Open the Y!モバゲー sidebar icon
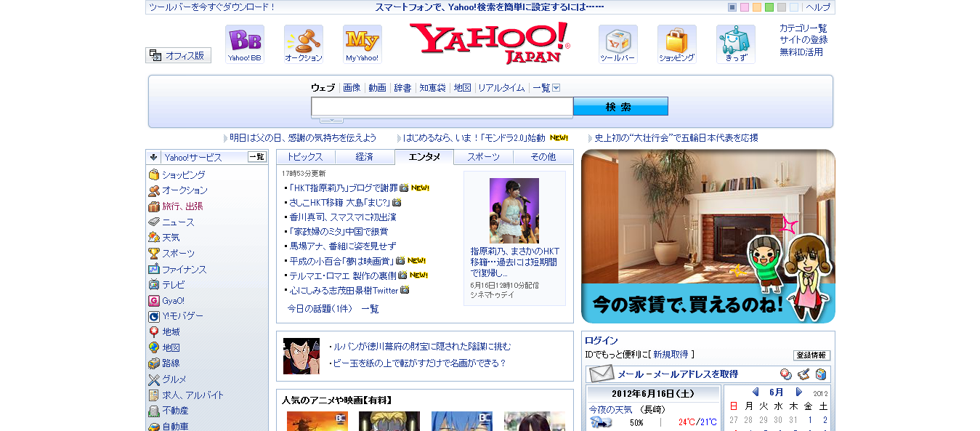 (x=154, y=316)
